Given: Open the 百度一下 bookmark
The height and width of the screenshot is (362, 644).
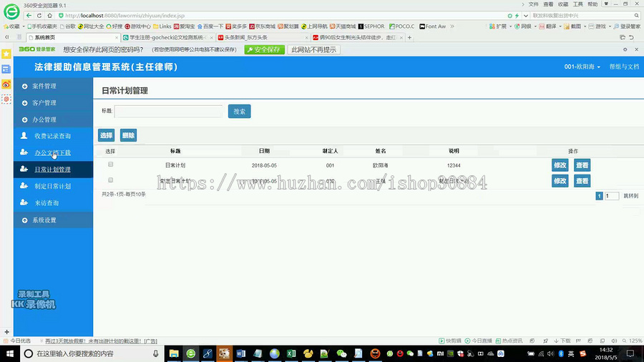Looking at the screenshot, I should point(210,26).
